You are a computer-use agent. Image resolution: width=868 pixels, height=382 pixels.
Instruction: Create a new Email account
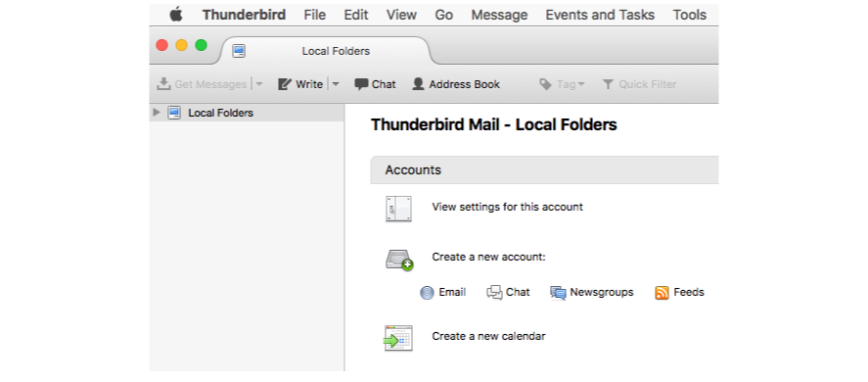pyautogui.click(x=452, y=292)
